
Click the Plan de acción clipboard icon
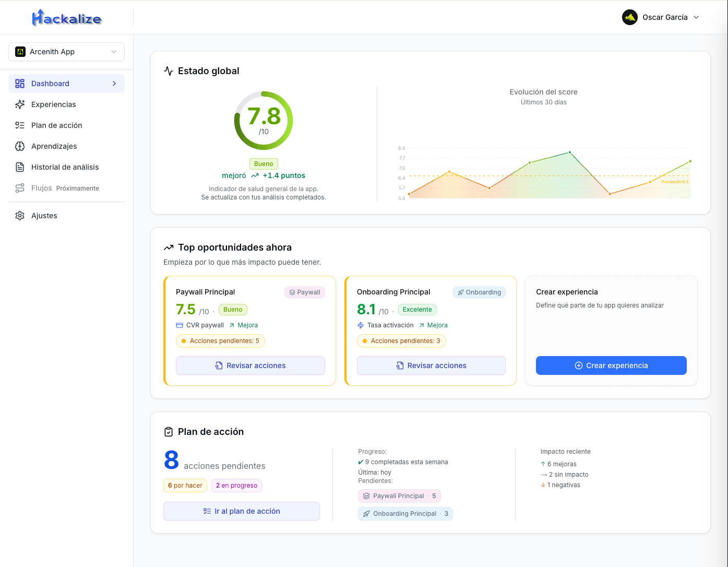tap(169, 432)
